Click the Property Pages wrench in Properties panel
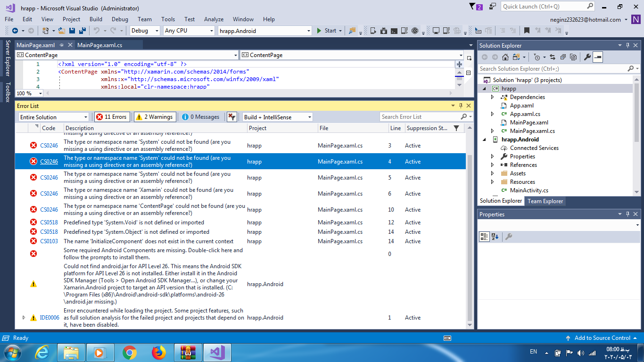The width and height of the screenshot is (644, 362). [509, 237]
